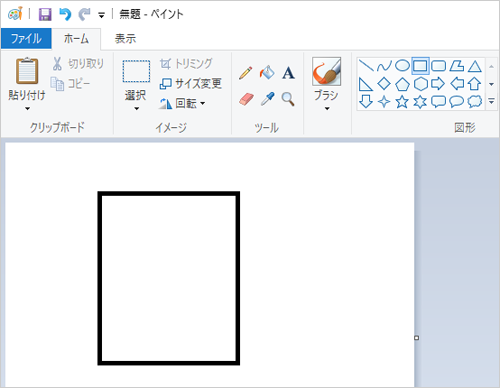Screen dimensions: 500x388
Task: Pick the Line shape
Action: pyautogui.click(x=366, y=66)
